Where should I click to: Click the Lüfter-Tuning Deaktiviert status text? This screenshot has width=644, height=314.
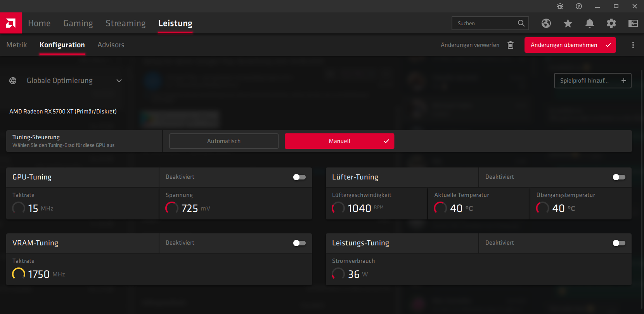click(500, 177)
